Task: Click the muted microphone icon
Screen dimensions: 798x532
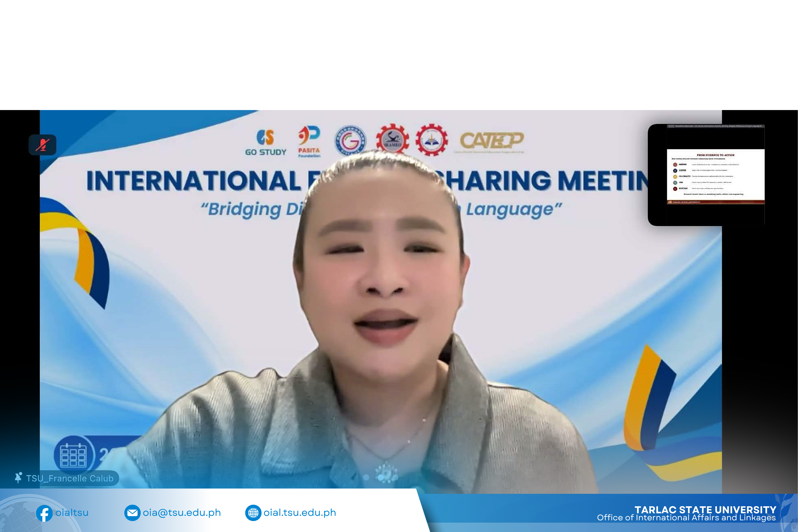Action: (x=42, y=145)
